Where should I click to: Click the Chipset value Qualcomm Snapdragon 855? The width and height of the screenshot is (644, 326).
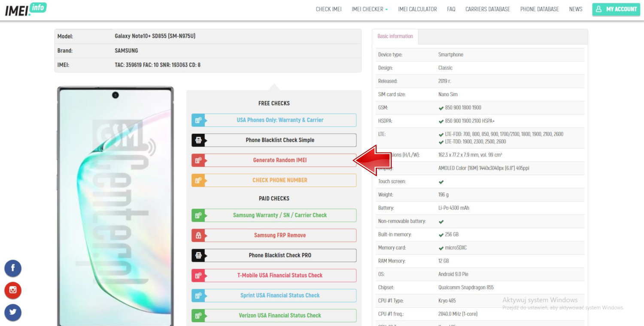click(x=466, y=287)
